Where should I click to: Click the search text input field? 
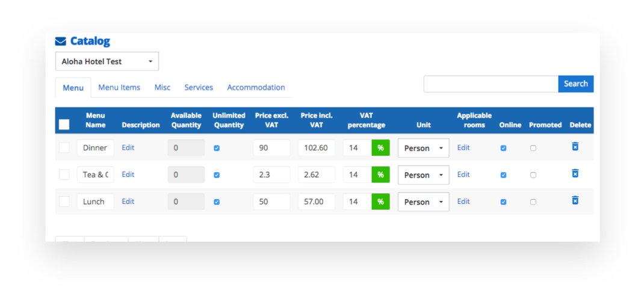point(491,84)
